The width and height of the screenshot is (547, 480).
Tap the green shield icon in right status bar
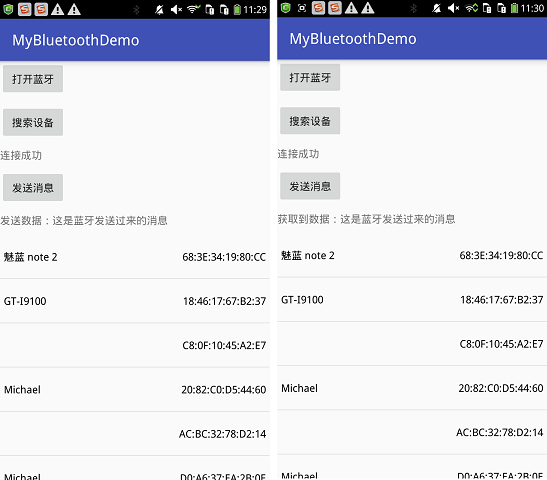(x=285, y=8)
